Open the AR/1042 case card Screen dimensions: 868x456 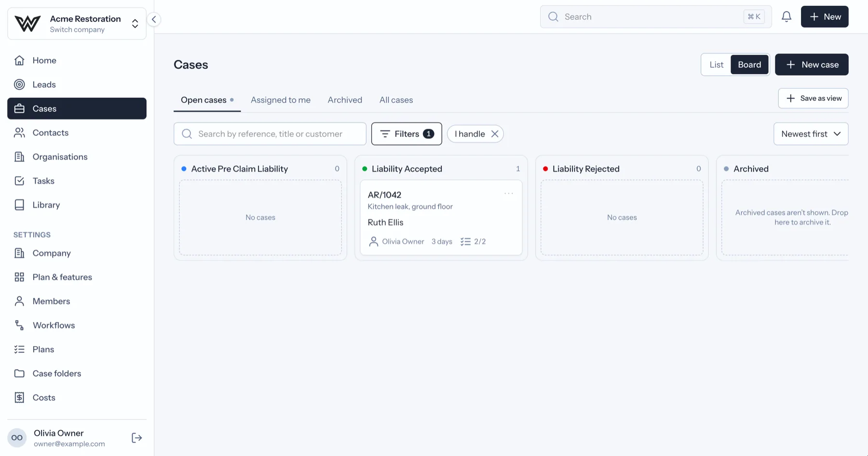click(x=441, y=217)
